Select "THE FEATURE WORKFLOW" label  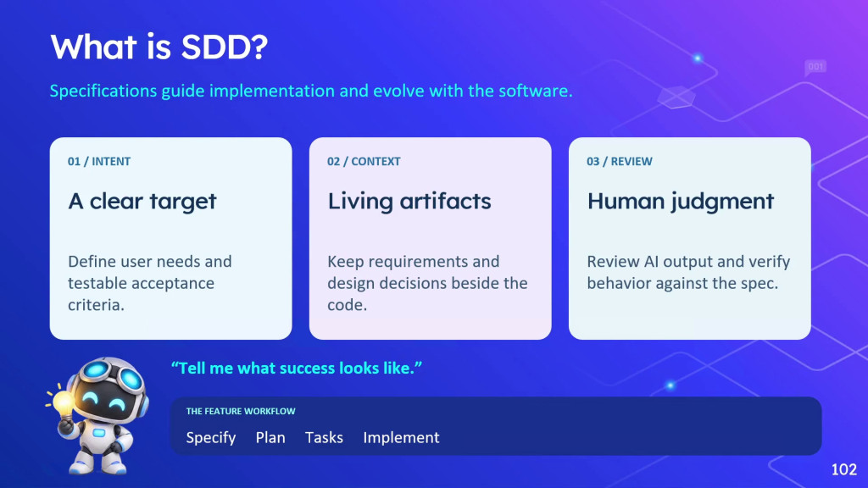coord(241,411)
